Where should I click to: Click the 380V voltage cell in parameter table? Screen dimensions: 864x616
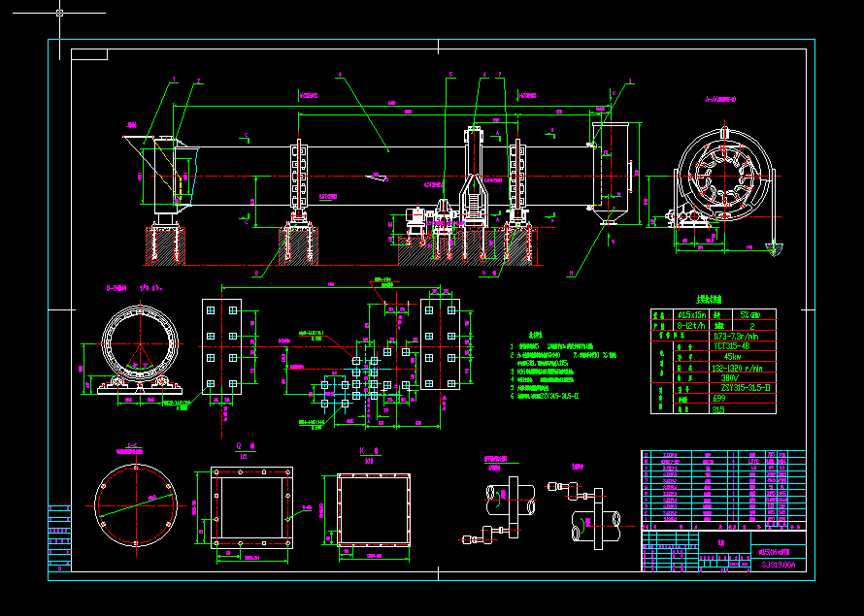click(x=732, y=376)
